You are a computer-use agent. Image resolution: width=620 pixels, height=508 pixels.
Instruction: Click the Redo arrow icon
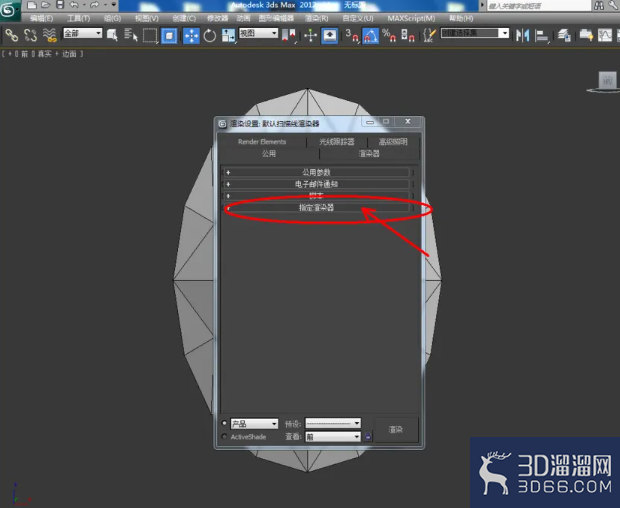pos(94,5)
